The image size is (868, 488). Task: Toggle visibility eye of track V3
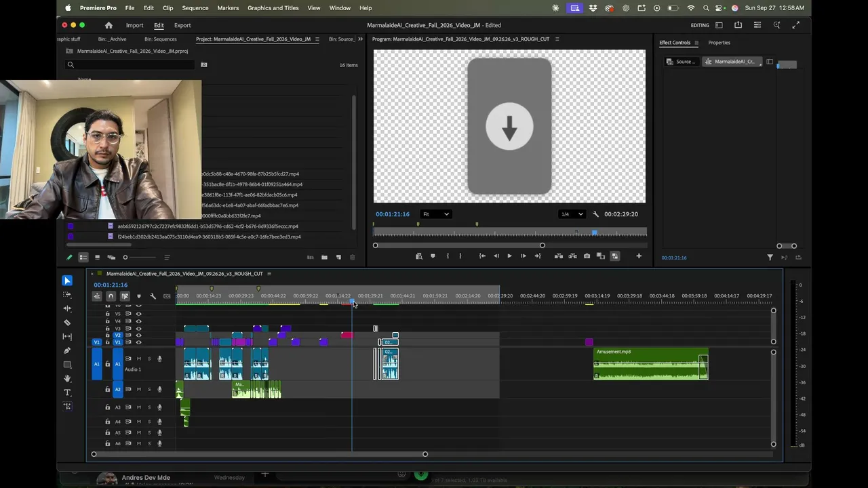point(138,328)
